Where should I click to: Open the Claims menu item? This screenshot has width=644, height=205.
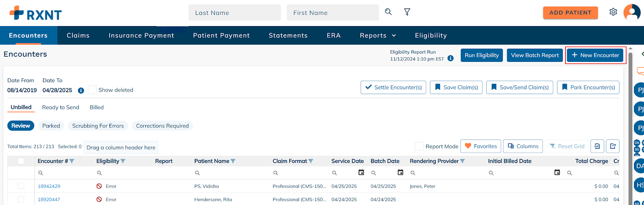point(78,35)
